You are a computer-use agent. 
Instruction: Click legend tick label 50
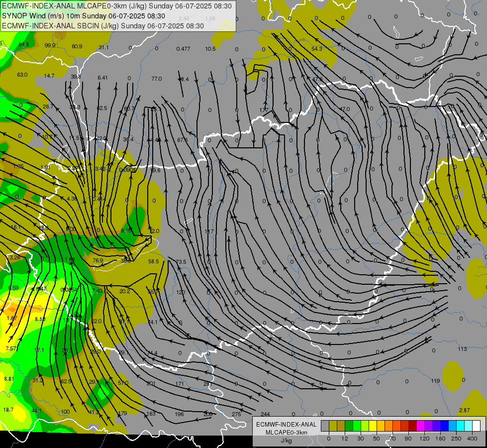tap(376, 439)
